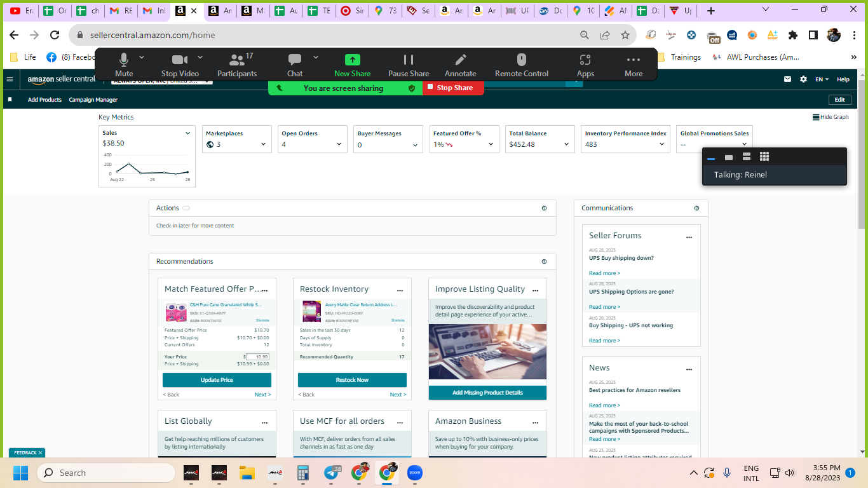Open the three-dot menu on Improve Listing Quality
Image resolution: width=868 pixels, height=488 pixels.
pyautogui.click(x=536, y=290)
